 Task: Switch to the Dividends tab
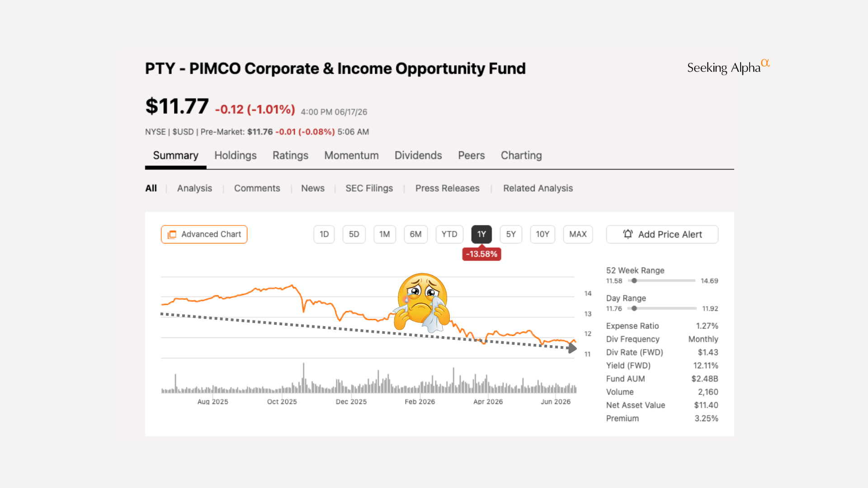tap(418, 155)
